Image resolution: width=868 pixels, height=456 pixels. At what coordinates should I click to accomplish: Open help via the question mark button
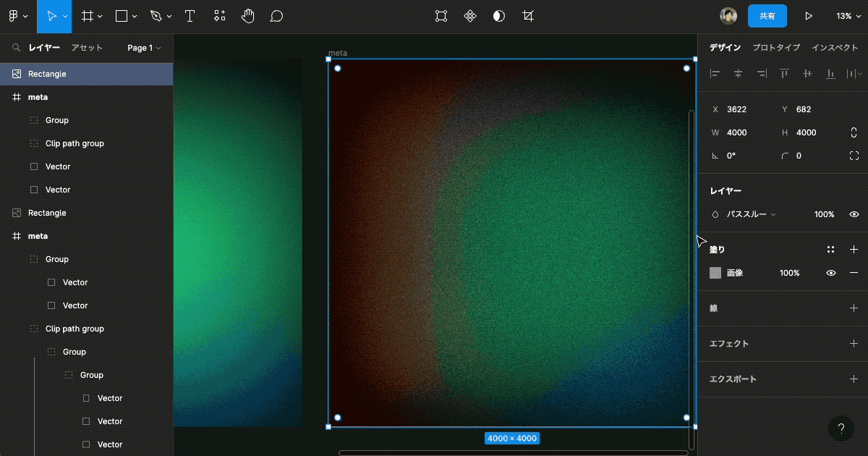pyautogui.click(x=841, y=428)
